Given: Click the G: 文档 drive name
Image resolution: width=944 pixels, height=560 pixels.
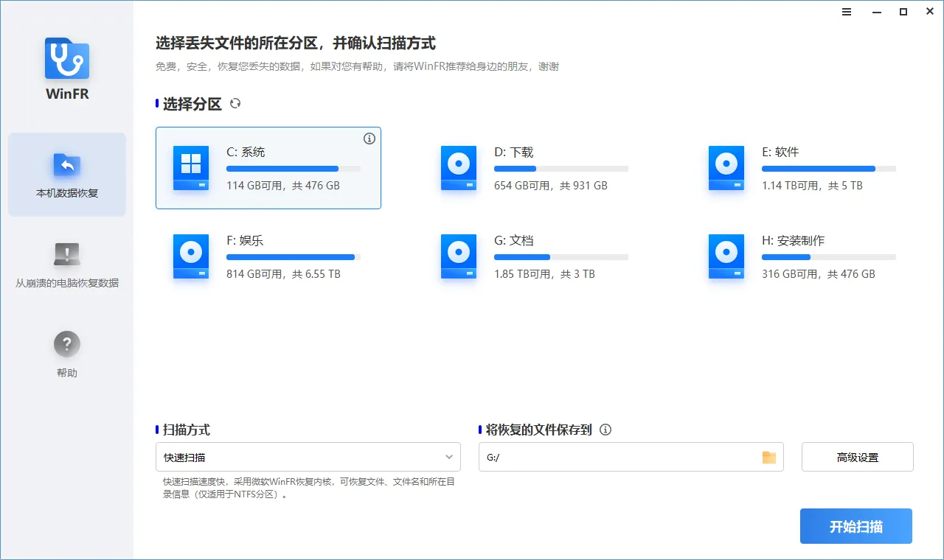Looking at the screenshot, I should tap(514, 241).
